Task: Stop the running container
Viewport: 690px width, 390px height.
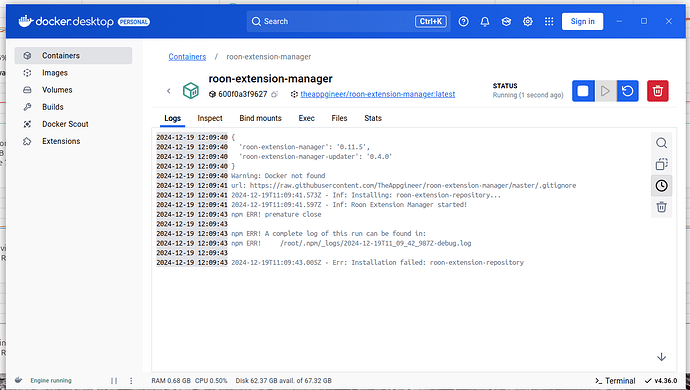Action: [x=583, y=91]
